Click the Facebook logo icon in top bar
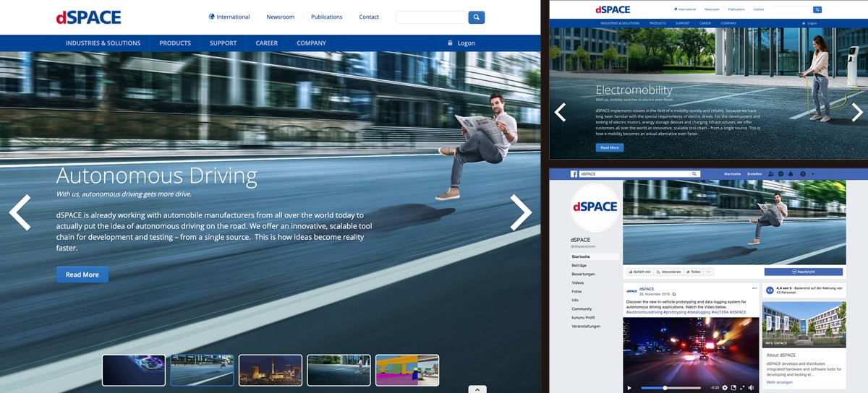Viewport: 868px width, 393px height. pos(574,174)
